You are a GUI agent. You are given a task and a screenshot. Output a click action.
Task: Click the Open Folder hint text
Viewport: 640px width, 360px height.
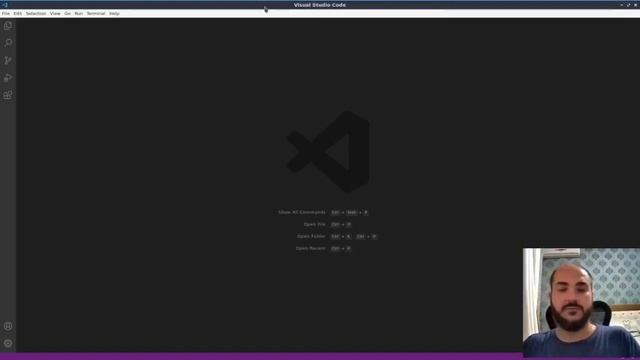pyautogui.click(x=311, y=236)
